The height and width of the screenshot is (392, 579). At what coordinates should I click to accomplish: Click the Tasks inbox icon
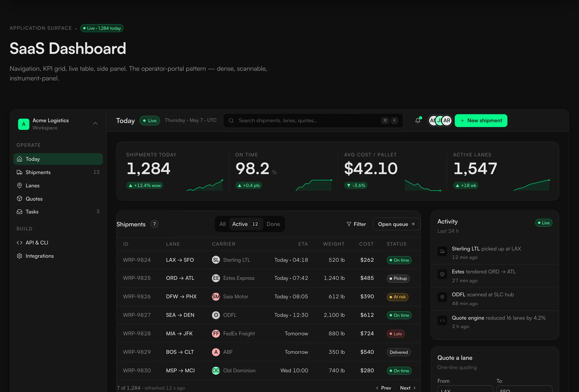(x=20, y=212)
